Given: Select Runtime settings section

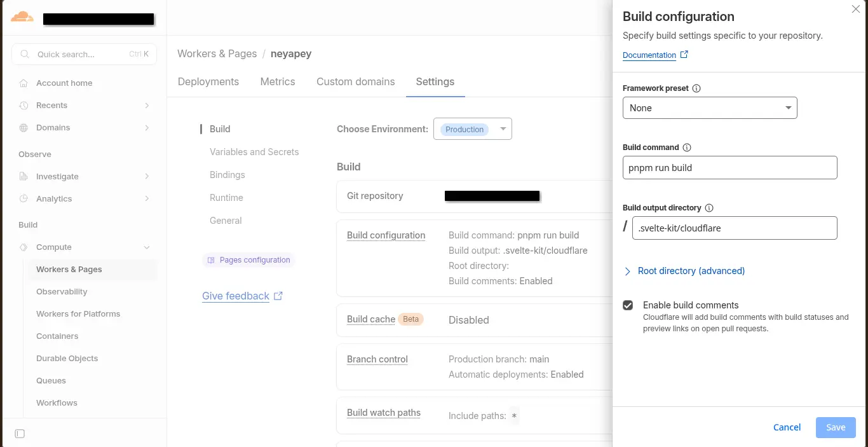Looking at the screenshot, I should 226,198.
